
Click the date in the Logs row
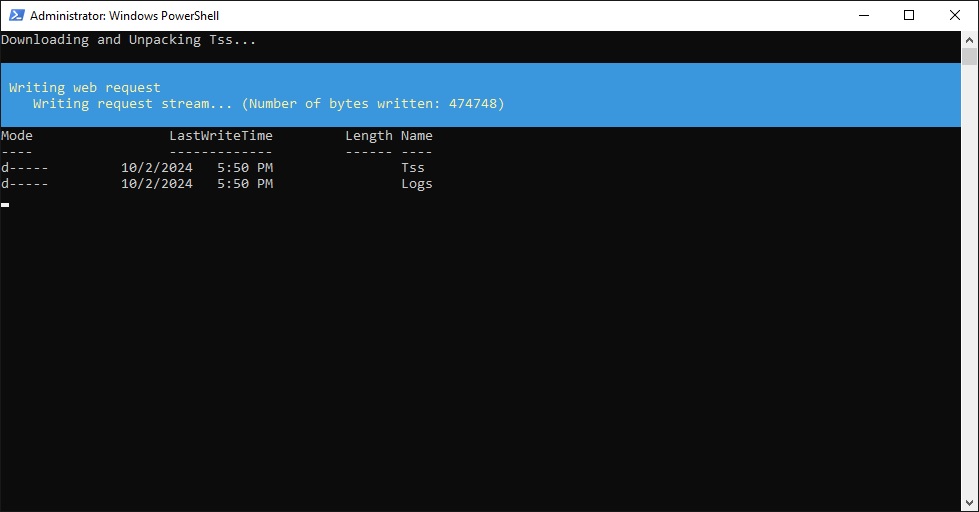pos(157,184)
